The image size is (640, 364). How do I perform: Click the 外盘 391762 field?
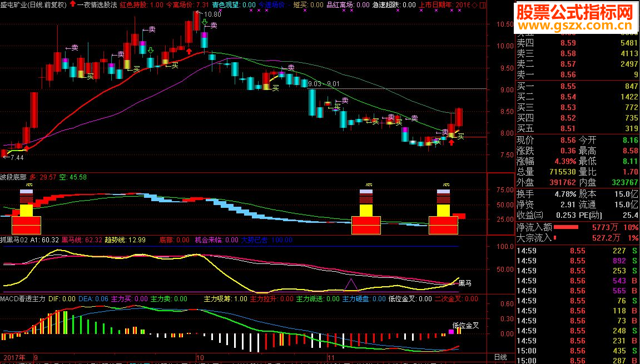coord(546,182)
